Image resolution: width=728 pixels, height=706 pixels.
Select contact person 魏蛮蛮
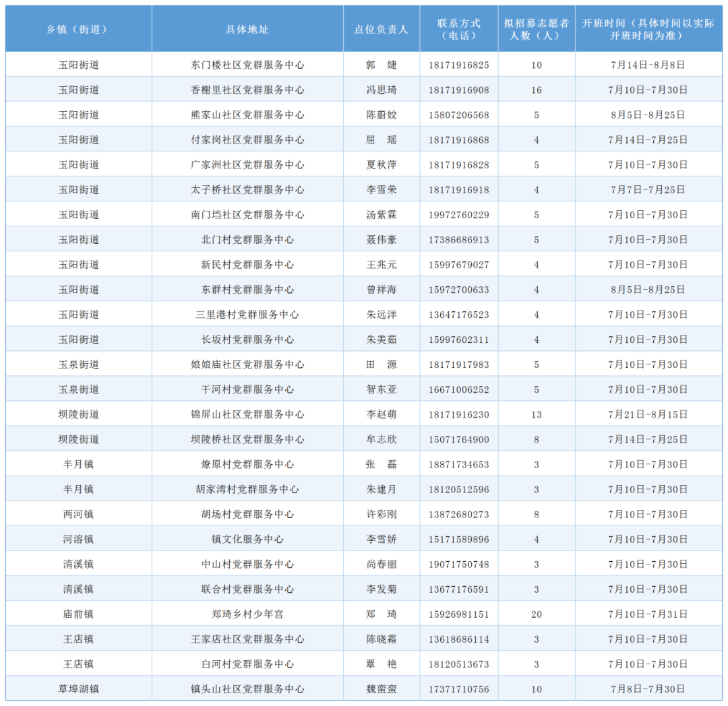pos(381,688)
